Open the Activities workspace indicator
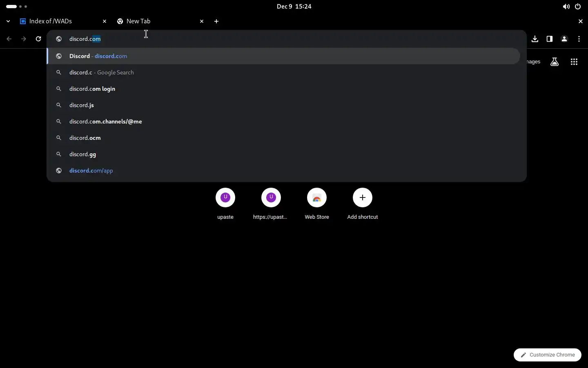This screenshot has height=368, width=588. click(17, 7)
